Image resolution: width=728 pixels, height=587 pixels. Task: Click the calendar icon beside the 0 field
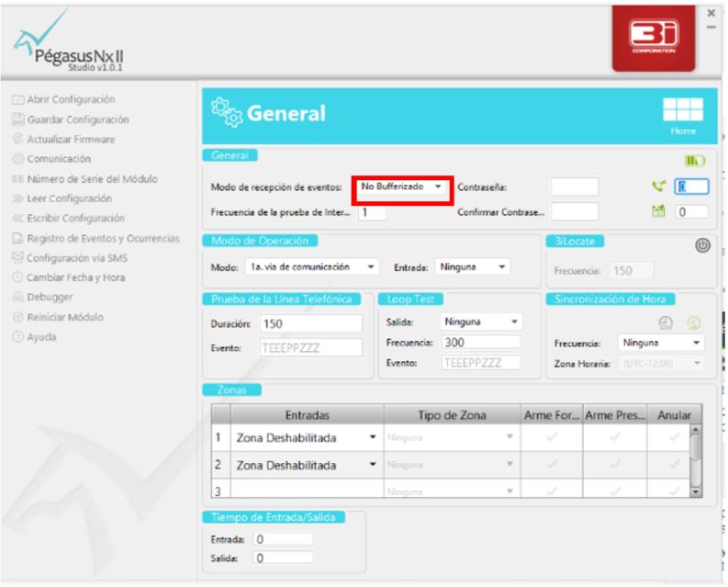coord(658,211)
